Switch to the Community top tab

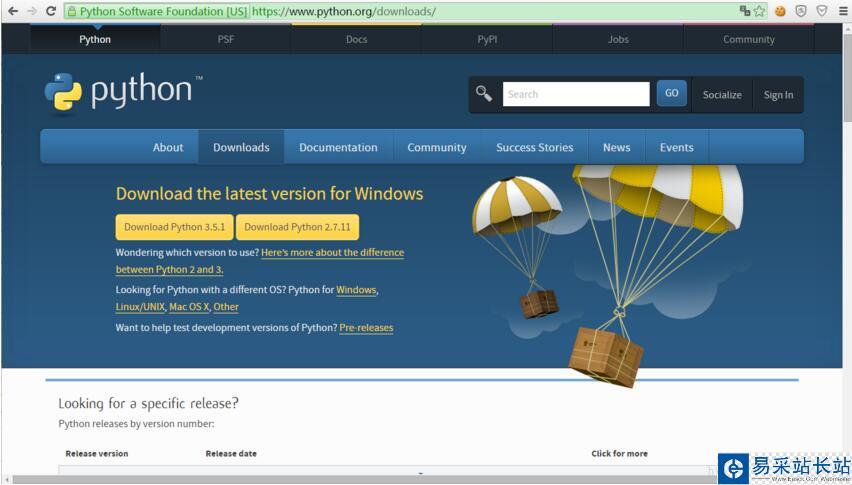point(749,39)
